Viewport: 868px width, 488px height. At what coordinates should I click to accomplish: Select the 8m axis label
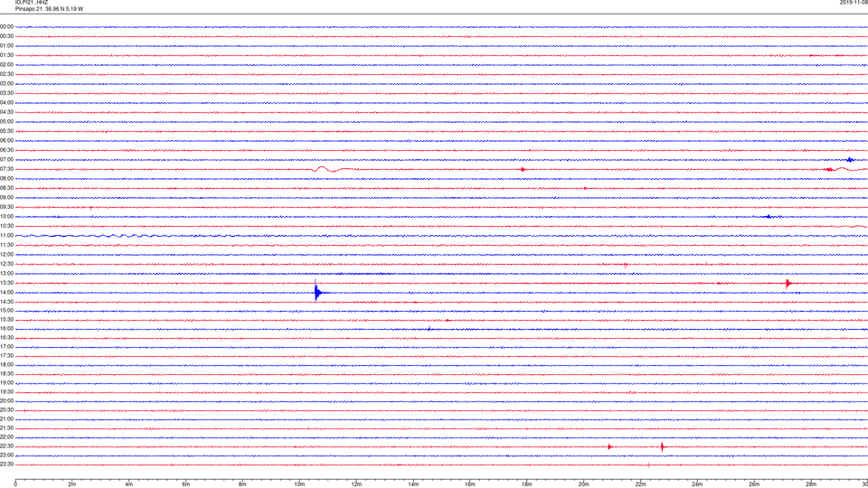pos(243,484)
